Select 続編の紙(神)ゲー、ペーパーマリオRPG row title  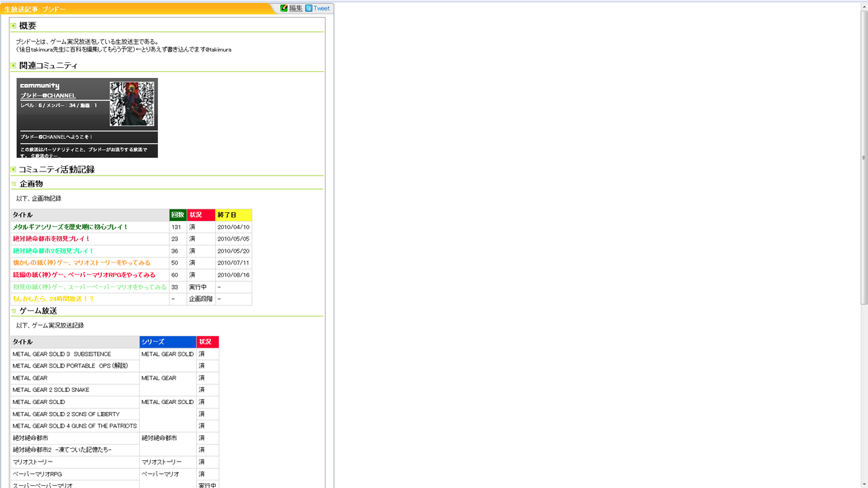pos(84,274)
